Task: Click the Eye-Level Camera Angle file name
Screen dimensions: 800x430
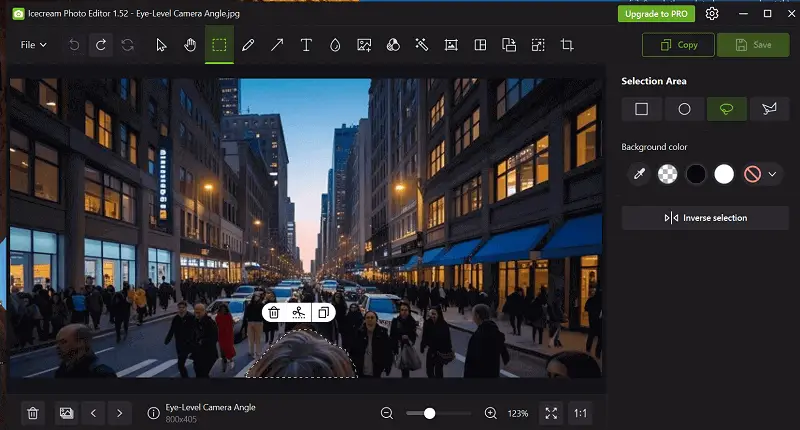Action: tap(210, 408)
